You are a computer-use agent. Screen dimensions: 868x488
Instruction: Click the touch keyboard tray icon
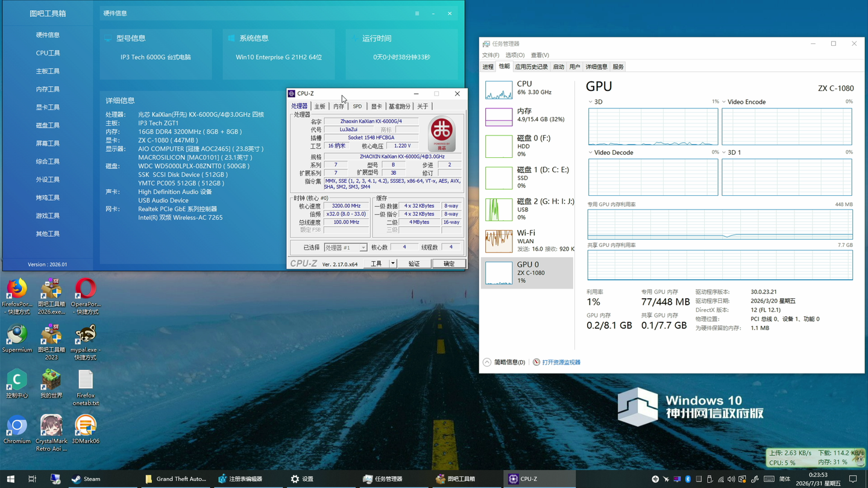point(769,479)
